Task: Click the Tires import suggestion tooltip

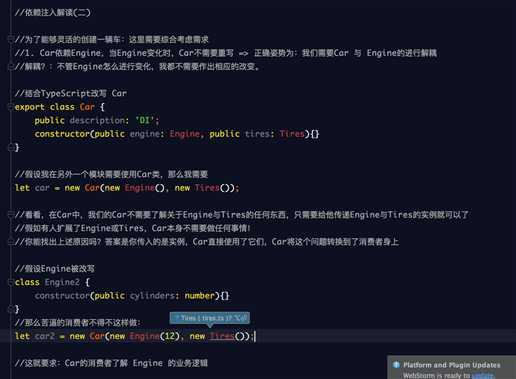Action: coord(210,318)
